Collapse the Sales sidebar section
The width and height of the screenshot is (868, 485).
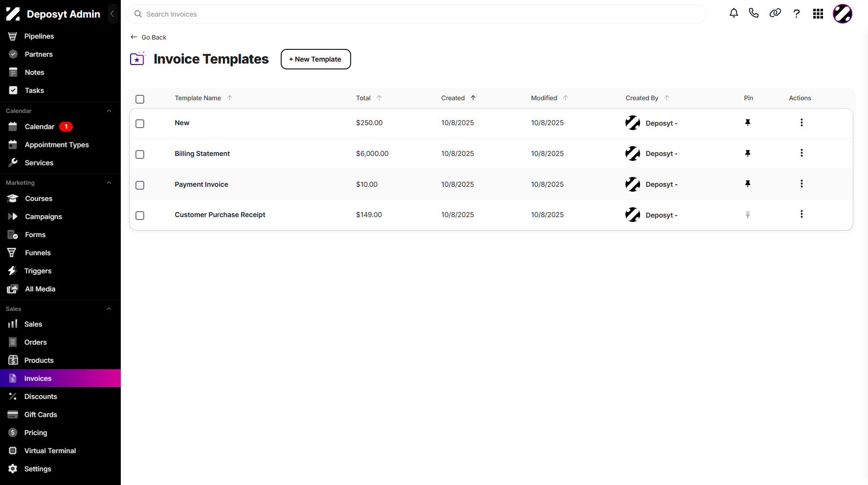(109, 309)
